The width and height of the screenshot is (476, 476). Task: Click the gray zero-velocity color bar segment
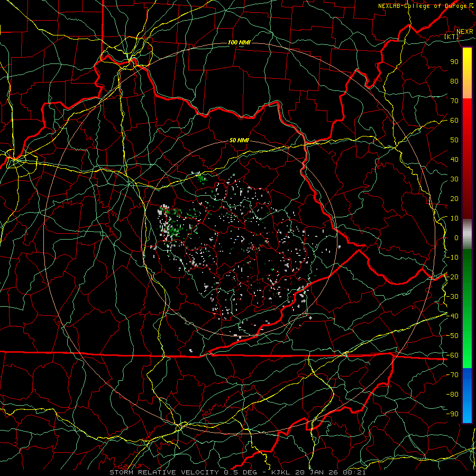(x=467, y=233)
